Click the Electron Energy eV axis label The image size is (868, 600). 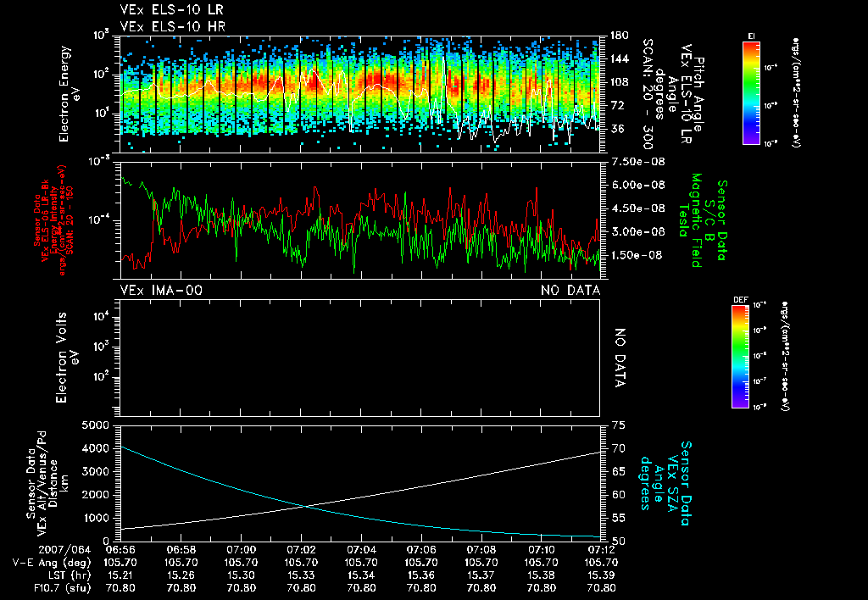click(x=69, y=92)
